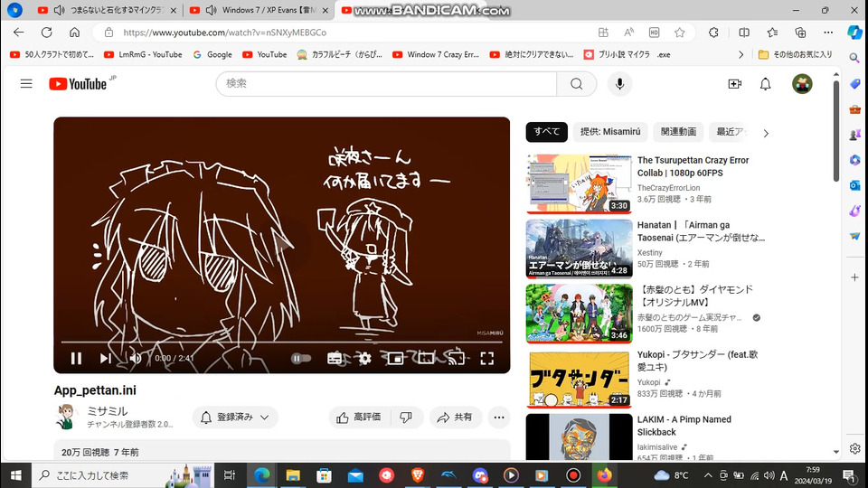Open the Window 7 Crazy Err... bookmark
The width and height of the screenshot is (868, 488).
click(x=436, y=55)
